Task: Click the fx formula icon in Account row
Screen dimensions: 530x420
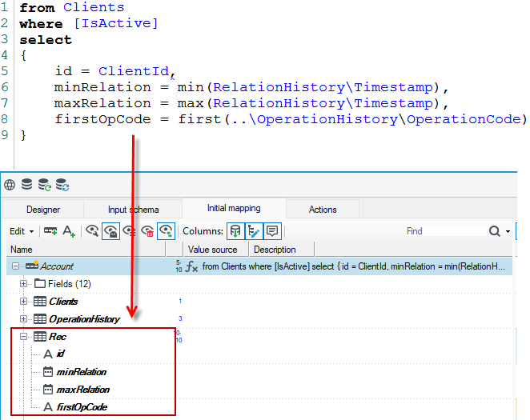Action: click(191, 266)
